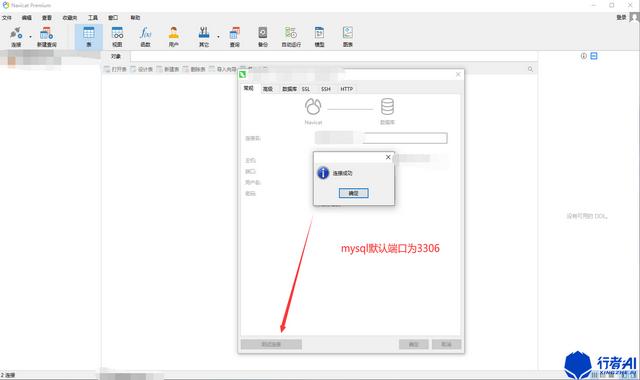Confirm the connection success message with 确定

click(353, 193)
